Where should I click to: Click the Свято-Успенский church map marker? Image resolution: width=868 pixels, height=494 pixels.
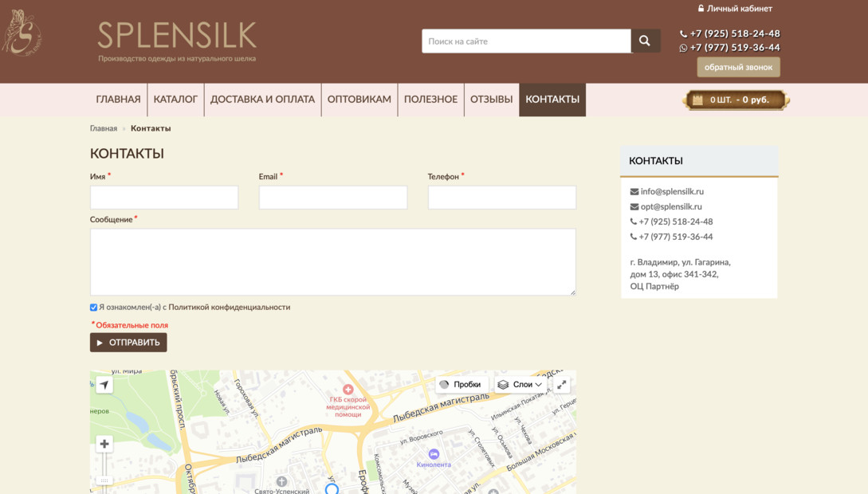pos(281,481)
